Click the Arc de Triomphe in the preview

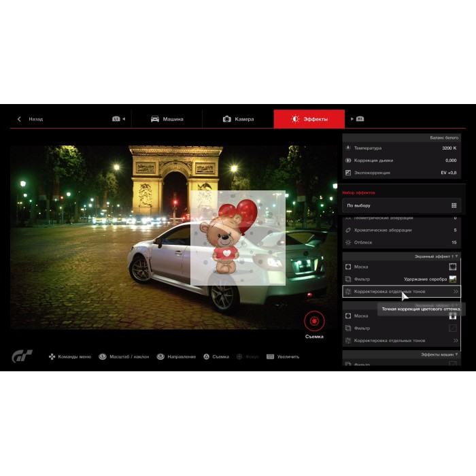tap(175, 181)
